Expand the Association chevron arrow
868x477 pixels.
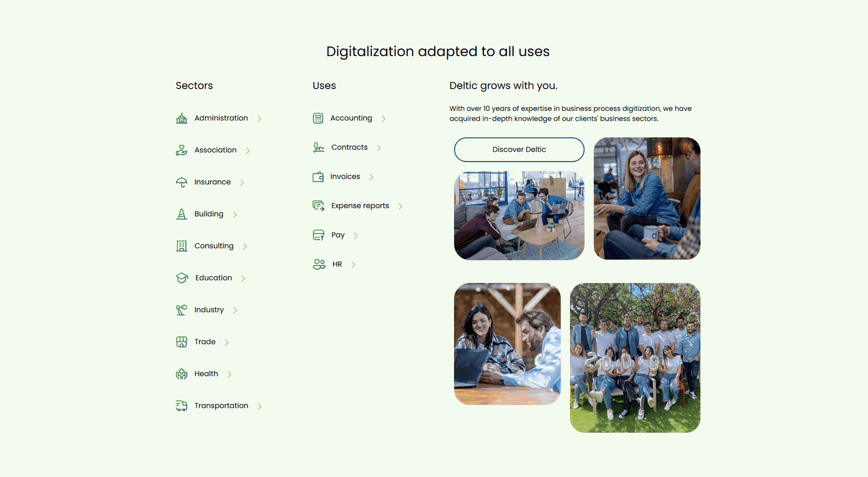[x=248, y=151]
